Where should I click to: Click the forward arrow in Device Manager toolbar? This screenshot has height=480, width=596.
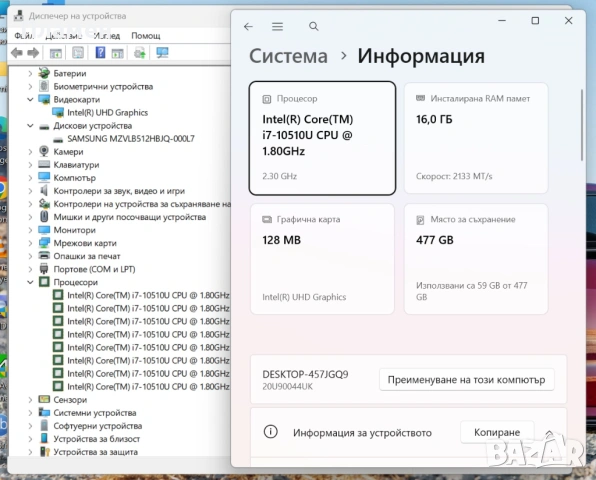point(33,52)
